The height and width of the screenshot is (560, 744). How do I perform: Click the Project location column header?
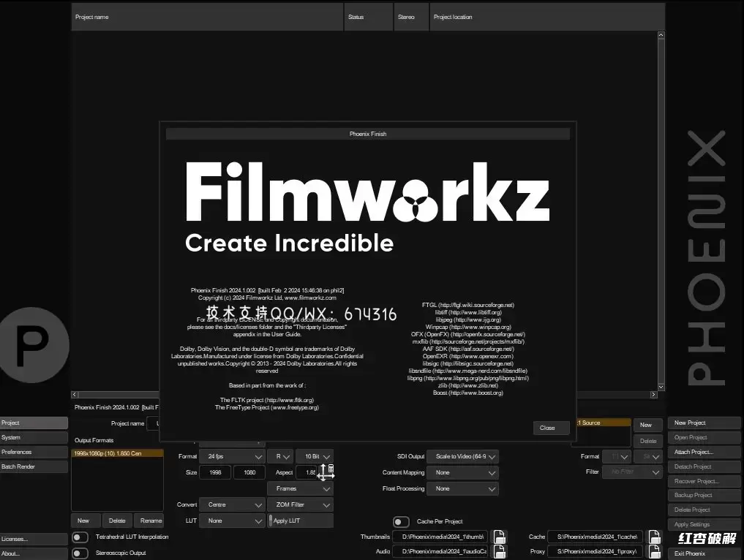(547, 17)
